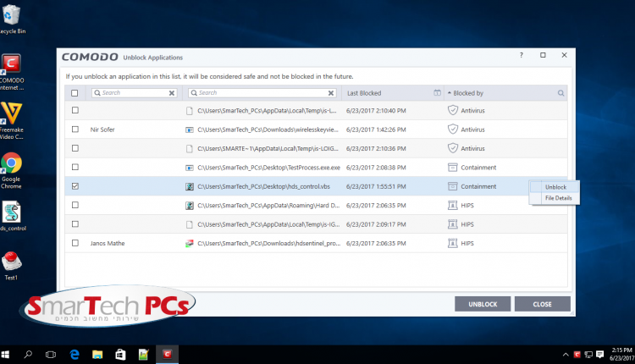Check the box for the Roaming\Hard D... row
The height and width of the screenshot is (364, 635).
(x=75, y=205)
